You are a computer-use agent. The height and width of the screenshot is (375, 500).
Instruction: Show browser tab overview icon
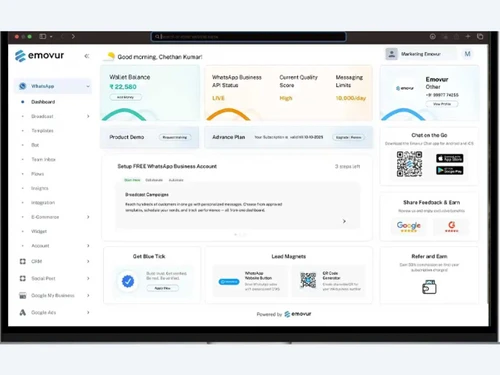[480, 36]
